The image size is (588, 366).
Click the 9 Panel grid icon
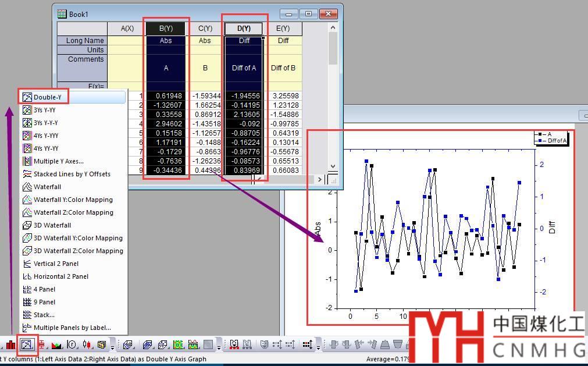tap(27, 302)
